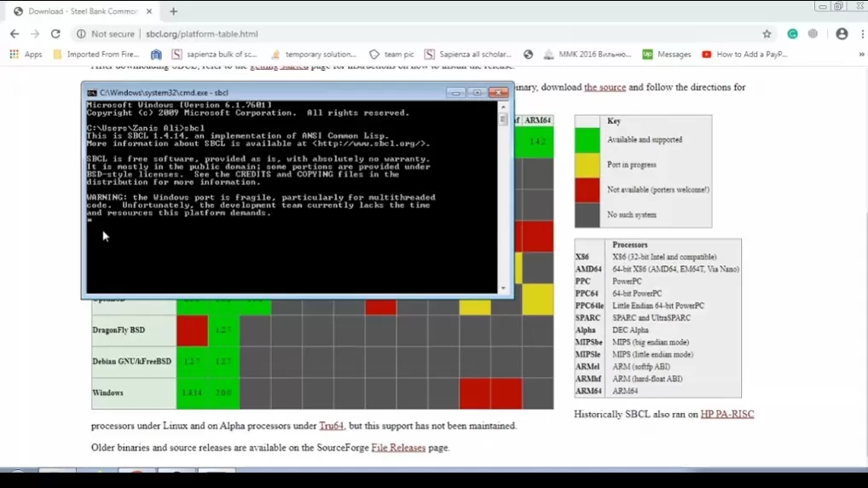Click the green Grammarly extension icon

pyautogui.click(x=792, y=34)
